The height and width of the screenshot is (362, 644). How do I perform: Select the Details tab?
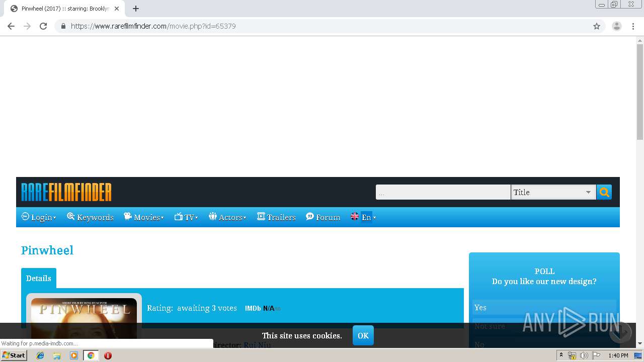point(39,278)
